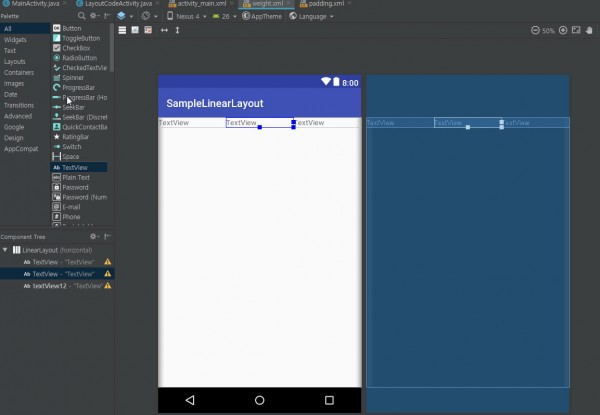
Task: Switch to LayoutCodeActivity.java tab
Action: (x=117, y=4)
